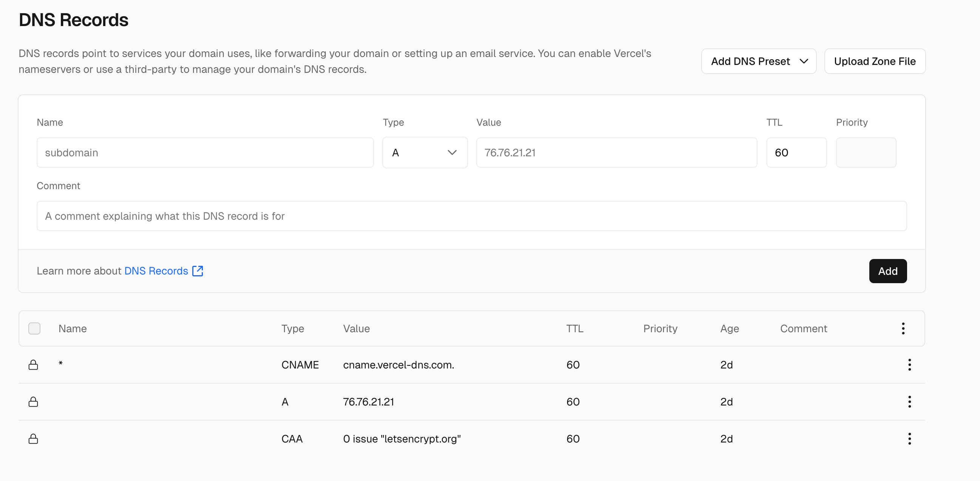Click the Upload Zone File button
The width and height of the screenshot is (980, 481).
[x=875, y=61]
